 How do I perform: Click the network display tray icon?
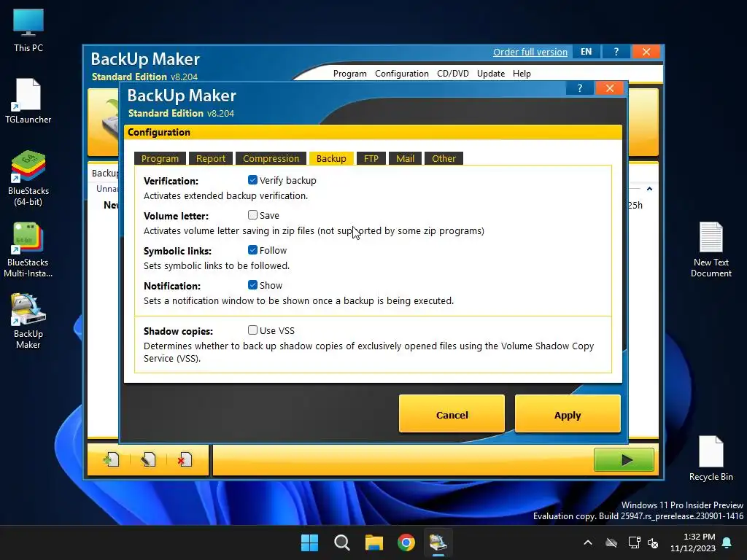tap(634, 542)
